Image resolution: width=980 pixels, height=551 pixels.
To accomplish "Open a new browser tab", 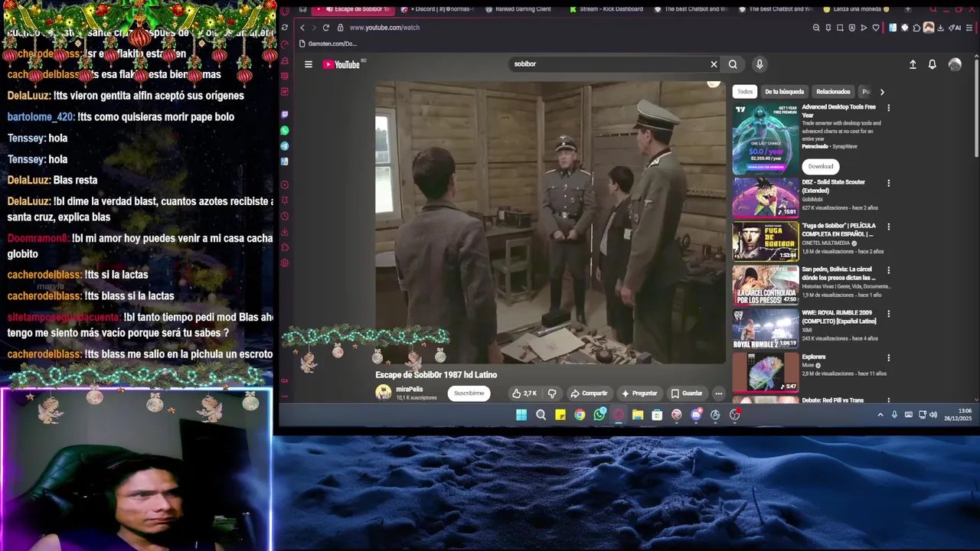I will [x=908, y=9].
